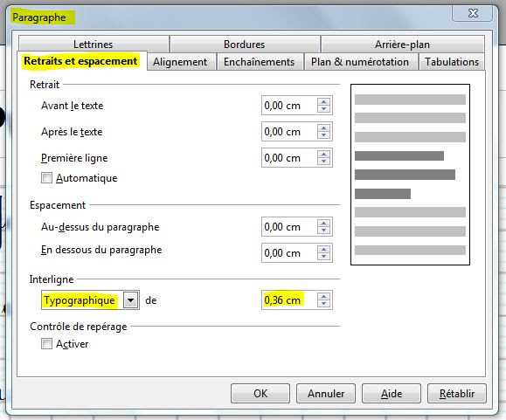Increase En dessous du paragraphe spacing
506x420 pixels.
(323, 249)
